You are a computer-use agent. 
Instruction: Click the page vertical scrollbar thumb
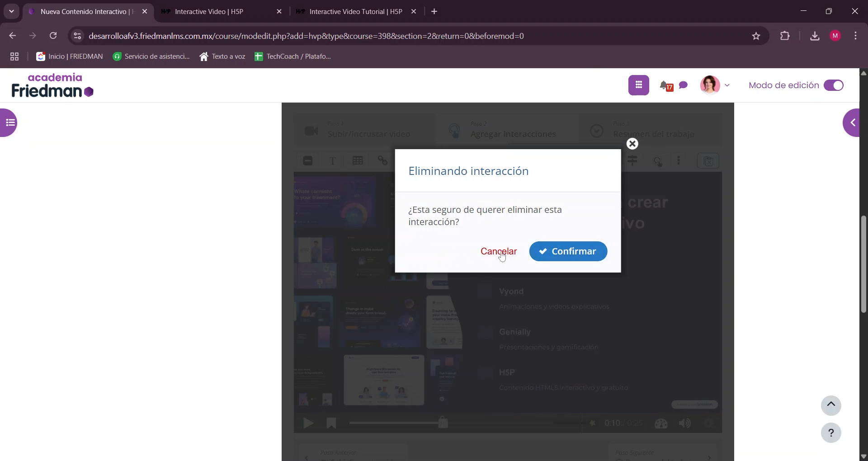863,264
